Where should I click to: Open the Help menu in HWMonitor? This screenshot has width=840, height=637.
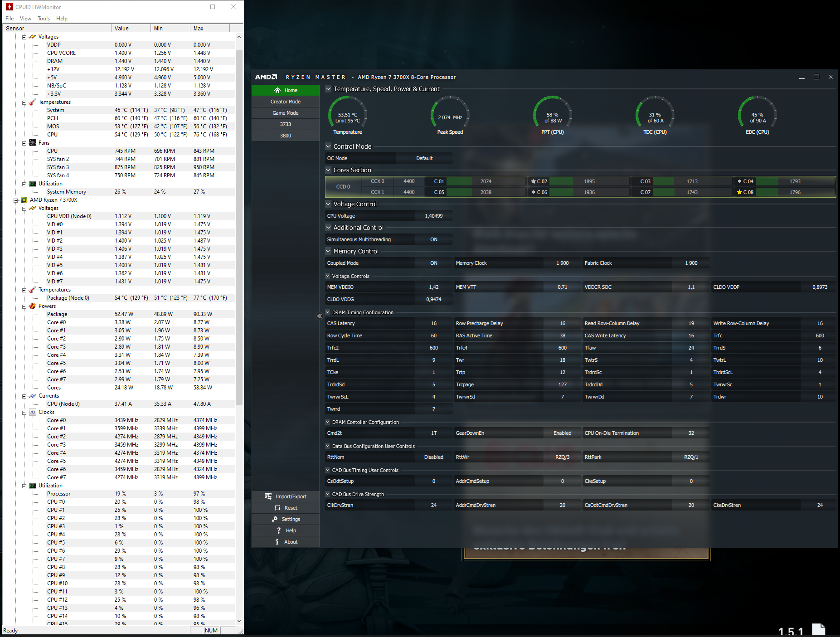click(62, 19)
